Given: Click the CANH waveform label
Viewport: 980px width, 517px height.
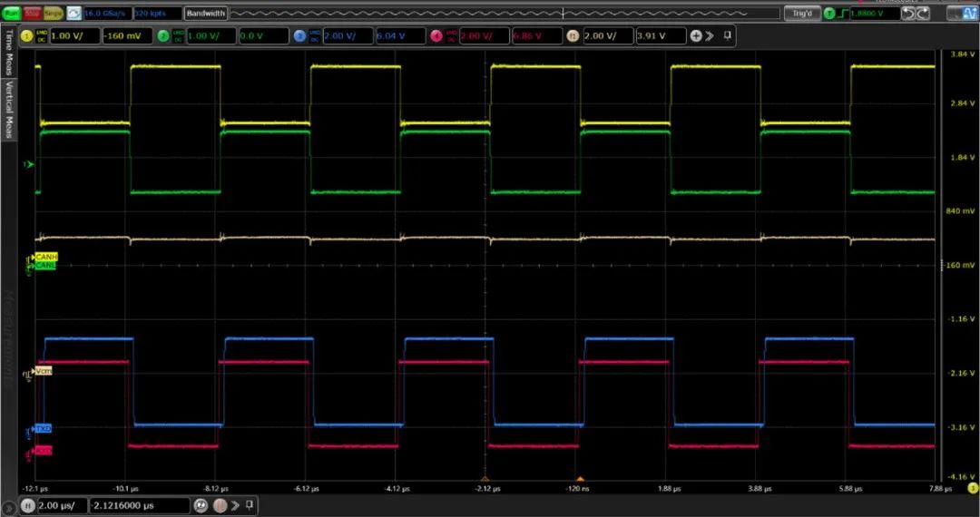Looking at the screenshot, I should tap(45, 257).
